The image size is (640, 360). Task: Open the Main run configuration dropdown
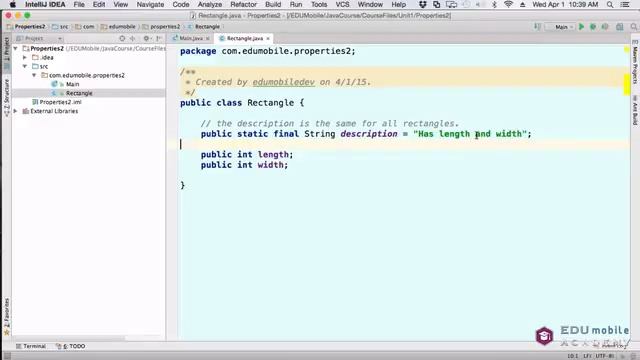560,27
